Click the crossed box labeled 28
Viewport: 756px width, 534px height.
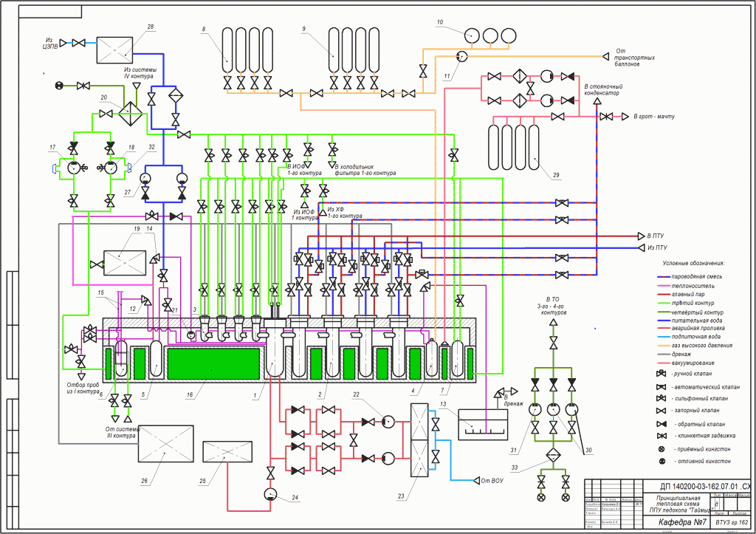click(x=114, y=50)
